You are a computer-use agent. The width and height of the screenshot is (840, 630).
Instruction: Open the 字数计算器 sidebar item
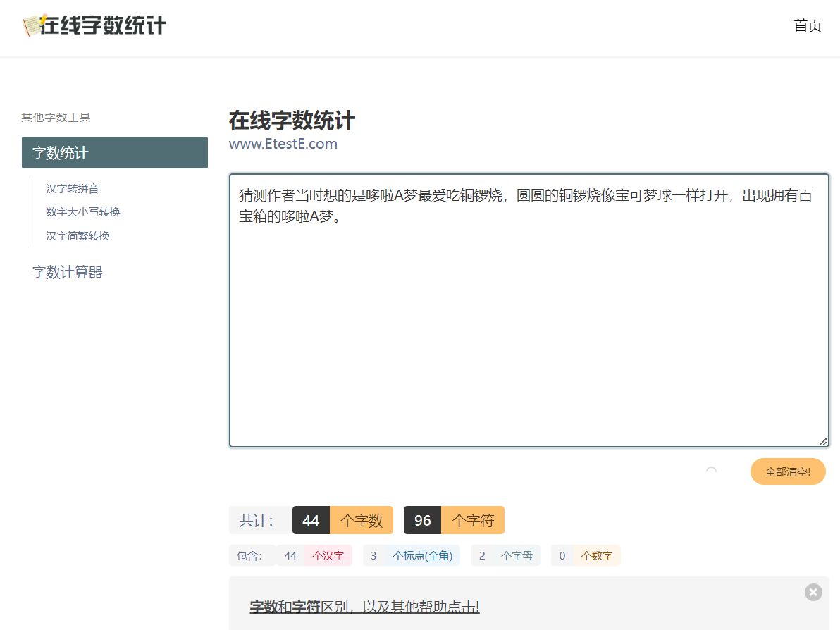point(68,272)
